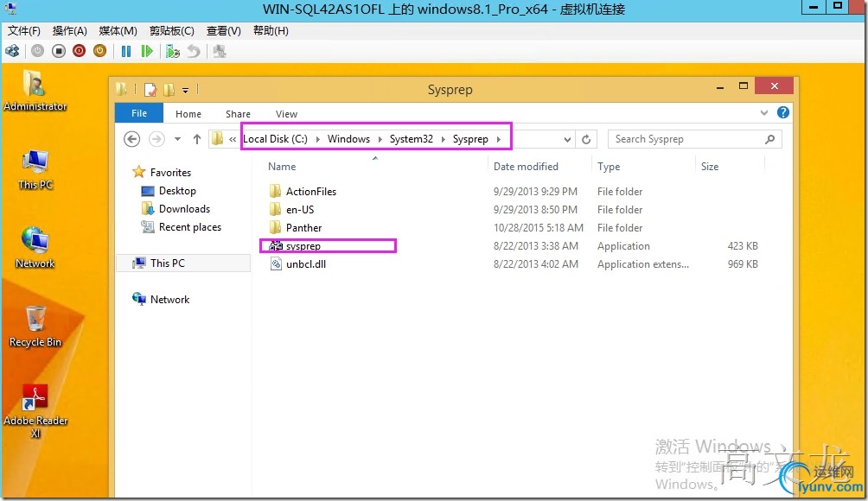This screenshot has width=868, height=501.
Task: Open the 帮助(H) menu
Action: 271,31
